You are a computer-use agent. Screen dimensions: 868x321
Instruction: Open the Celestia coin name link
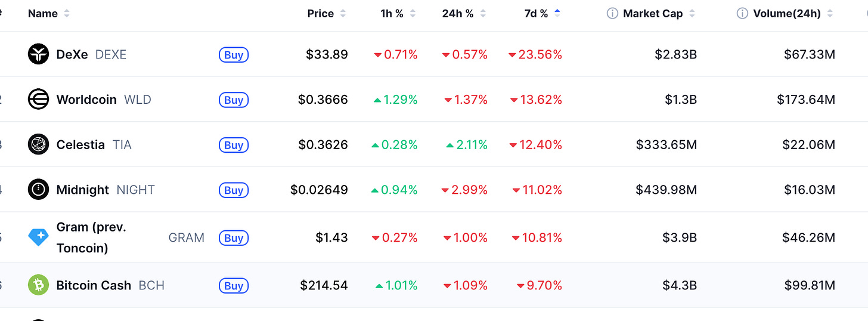click(80, 144)
